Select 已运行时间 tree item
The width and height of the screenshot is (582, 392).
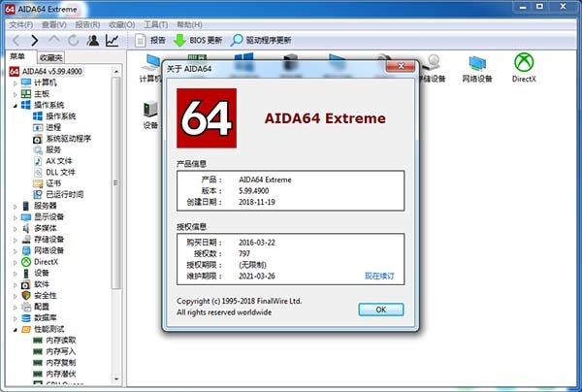click(58, 194)
